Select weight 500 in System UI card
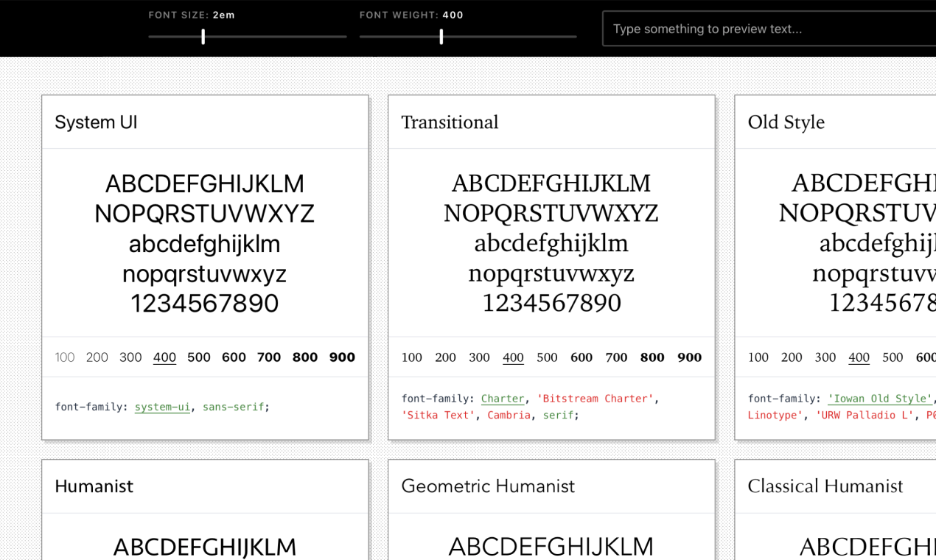 click(x=199, y=357)
